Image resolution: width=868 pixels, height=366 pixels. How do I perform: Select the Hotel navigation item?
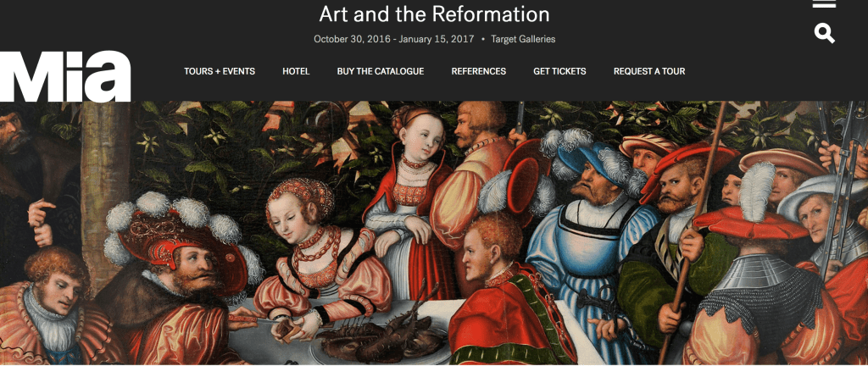(x=296, y=71)
